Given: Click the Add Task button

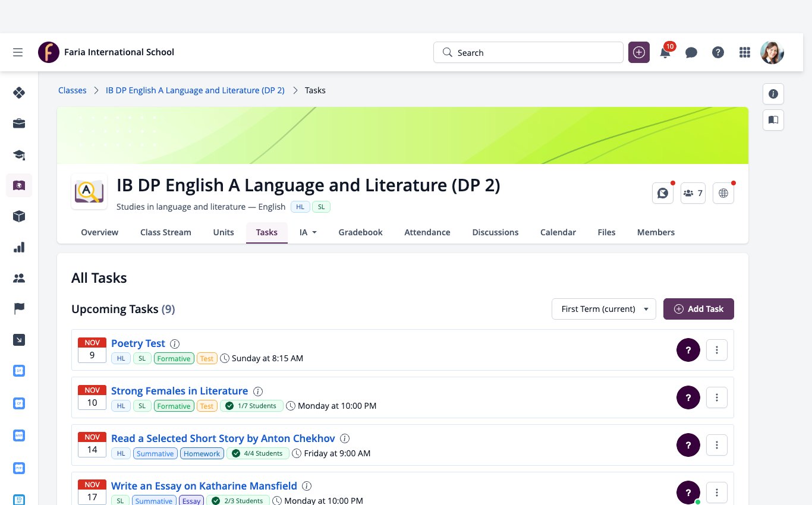Looking at the screenshot, I should (x=698, y=309).
